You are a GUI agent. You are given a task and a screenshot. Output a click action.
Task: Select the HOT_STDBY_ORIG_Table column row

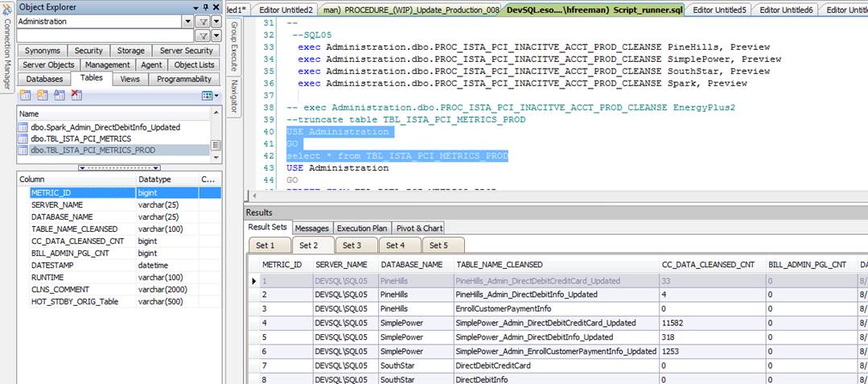[x=120, y=301]
